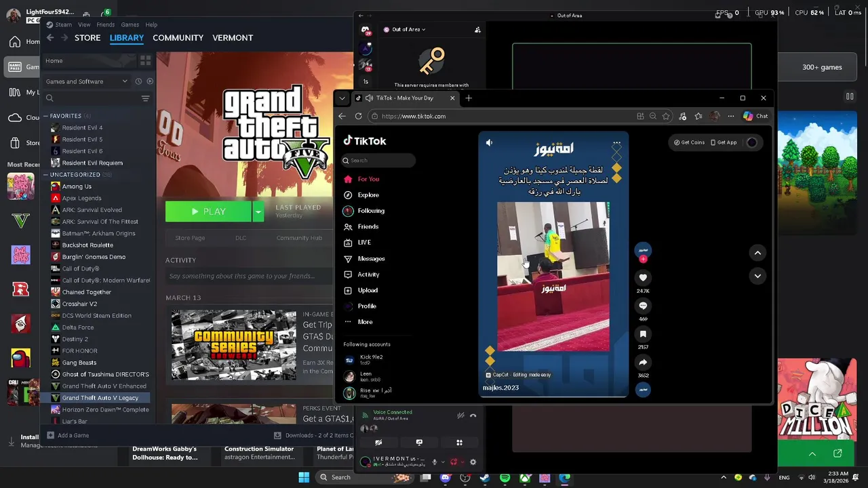868x488 pixels.
Task: Open Steam library advanced filter icon
Action: point(145,98)
